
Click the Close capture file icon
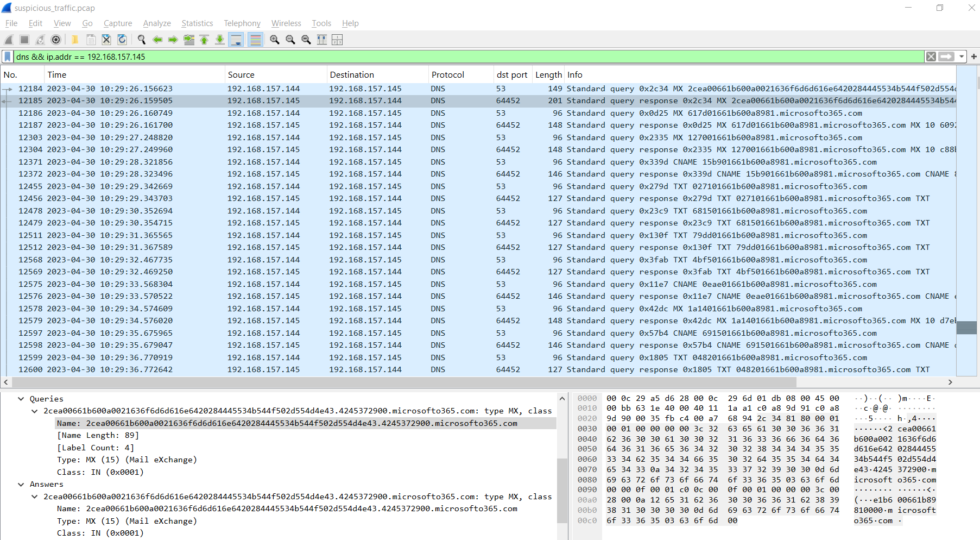[x=106, y=40]
